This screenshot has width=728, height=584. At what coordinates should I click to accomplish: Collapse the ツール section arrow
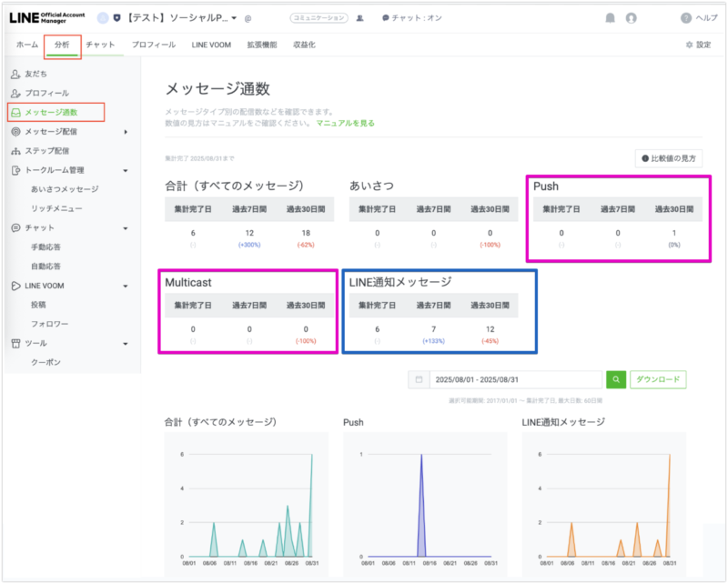point(126,344)
